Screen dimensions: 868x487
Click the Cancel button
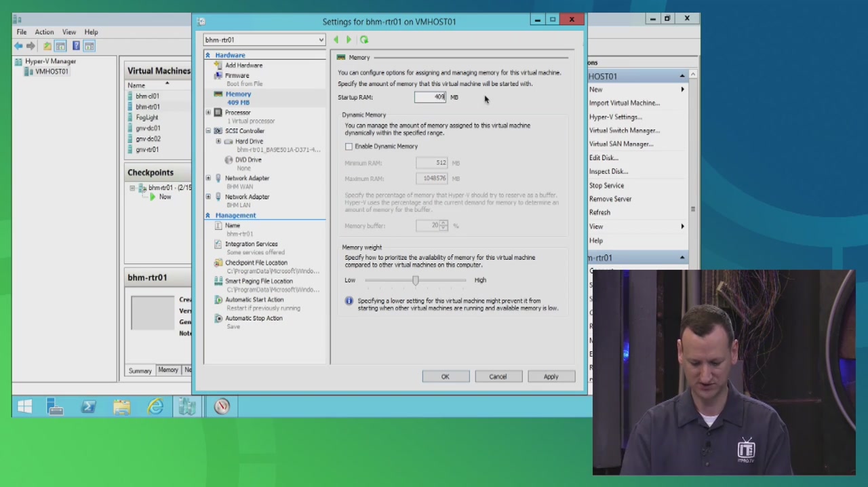tap(498, 376)
